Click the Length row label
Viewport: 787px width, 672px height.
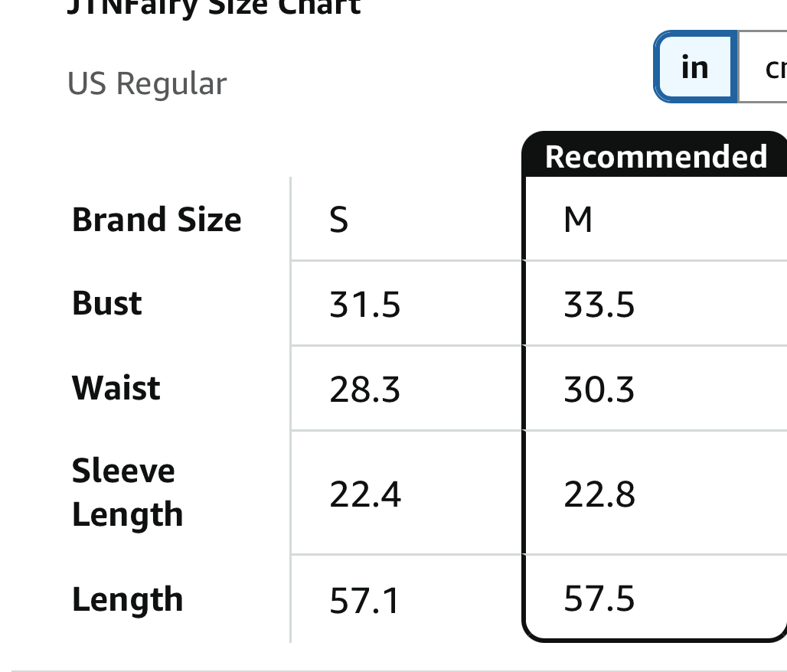(127, 599)
